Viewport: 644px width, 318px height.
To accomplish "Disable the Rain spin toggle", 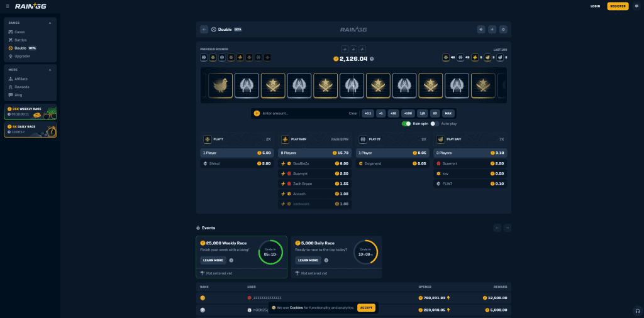I will (406, 124).
